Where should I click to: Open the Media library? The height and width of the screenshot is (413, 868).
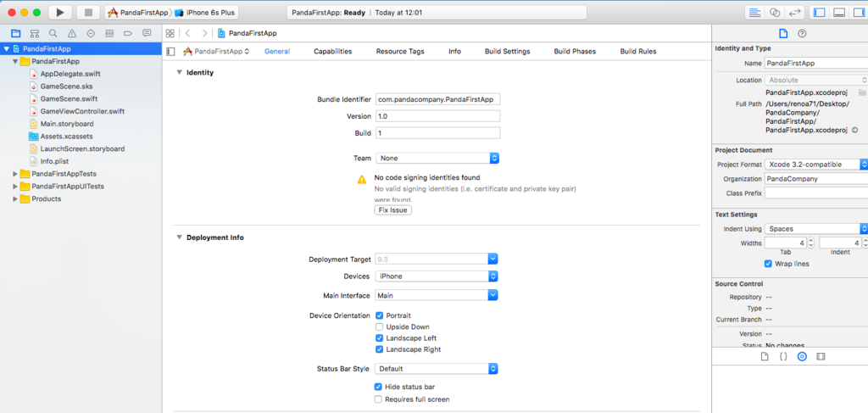tap(821, 357)
